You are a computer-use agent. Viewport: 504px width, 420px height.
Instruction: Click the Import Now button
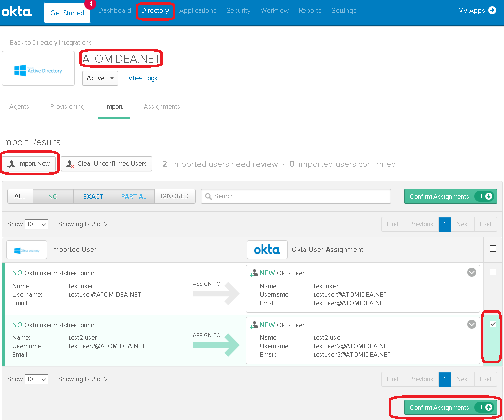29,164
